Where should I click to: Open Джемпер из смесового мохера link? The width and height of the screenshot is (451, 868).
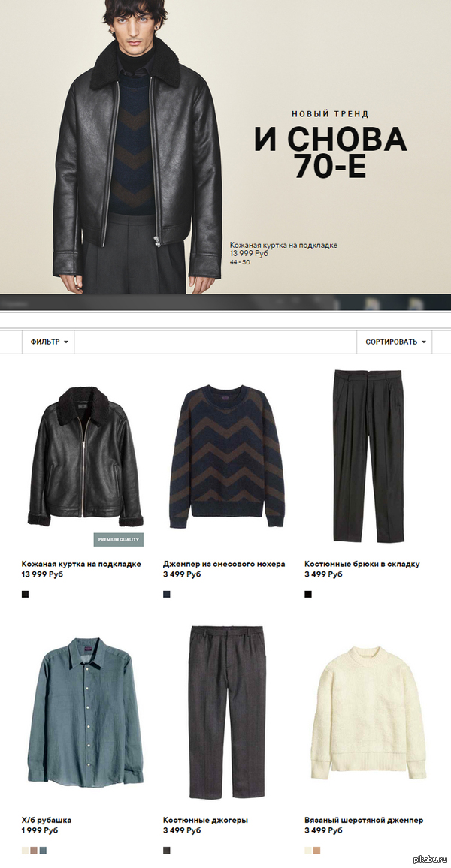224,564
